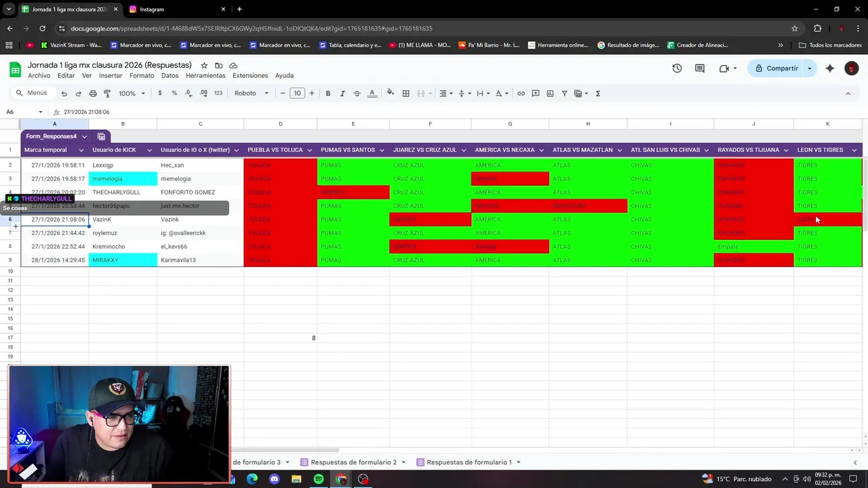Select the Empate cell under RAYADOS VS TIJUANA

click(753, 247)
